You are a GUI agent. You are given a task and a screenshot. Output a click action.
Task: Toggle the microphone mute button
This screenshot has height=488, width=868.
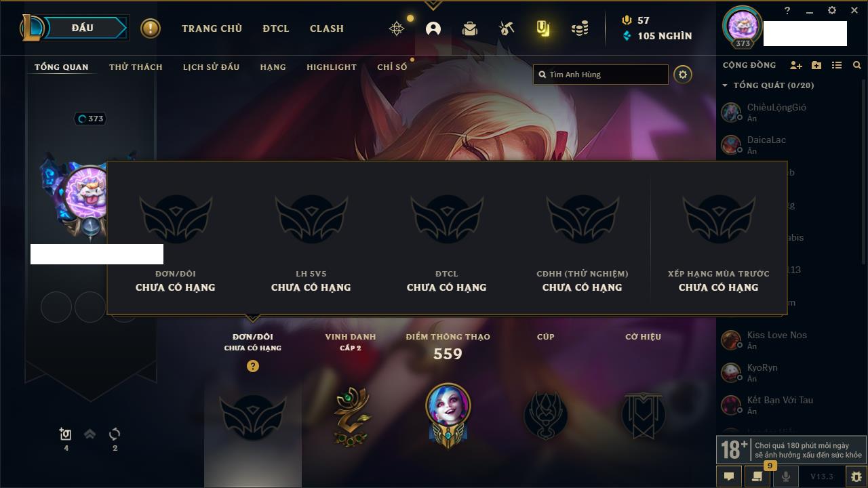coord(785,476)
